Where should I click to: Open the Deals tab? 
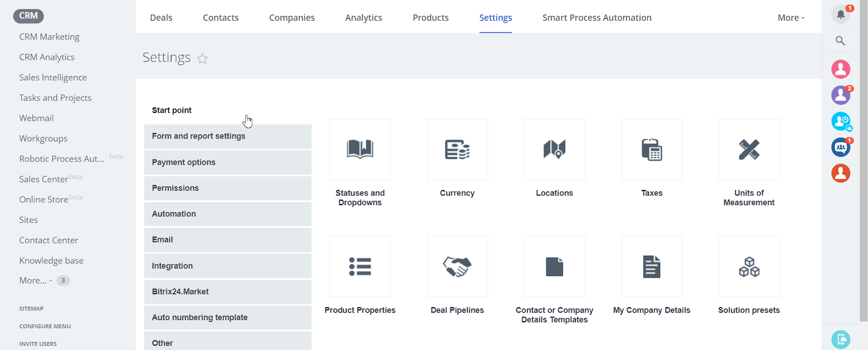point(161,17)
